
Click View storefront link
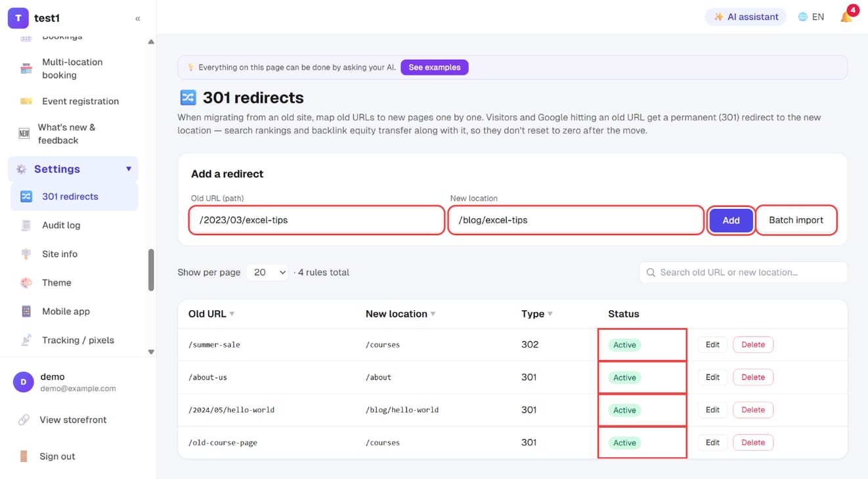click(73, 420)
